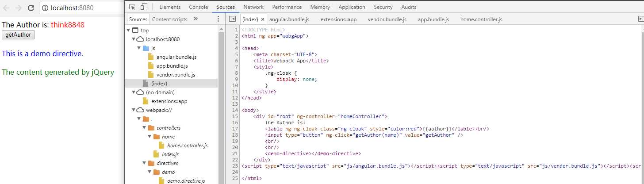Viewport: 644px width, 184px height.
Task: Collapse the dot folder under webpack
Action: (x=139, y=119)
